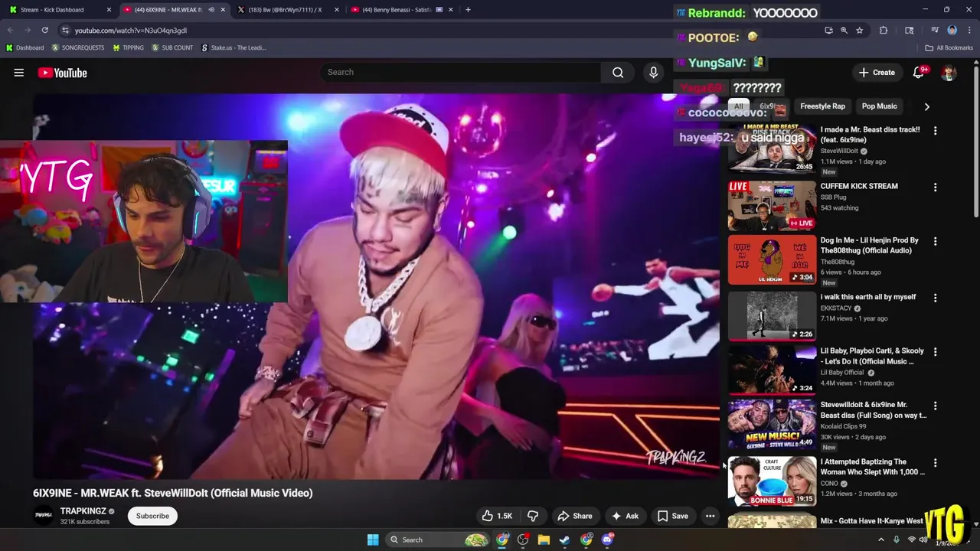Open options for i walk this earth video
The height and width of the screenshot is (551, 980).
(935, 298)
